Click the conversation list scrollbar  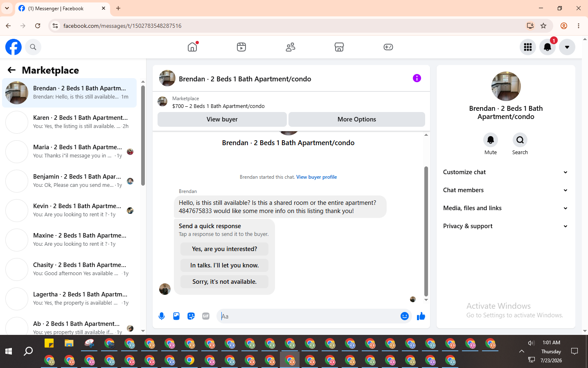[143, 135]
